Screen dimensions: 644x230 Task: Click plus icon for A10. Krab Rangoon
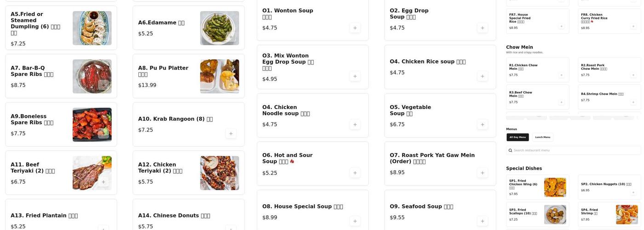coord(231,133)
